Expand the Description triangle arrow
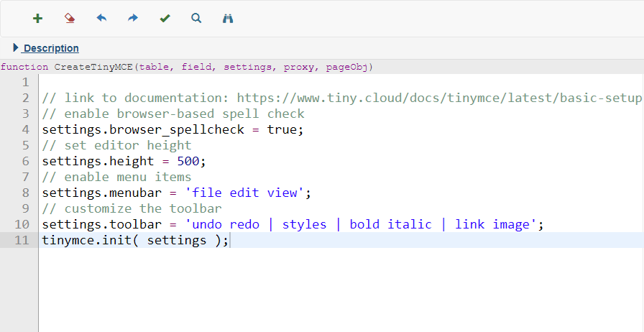Screen dimensions: 644x332 pos(16,48)
